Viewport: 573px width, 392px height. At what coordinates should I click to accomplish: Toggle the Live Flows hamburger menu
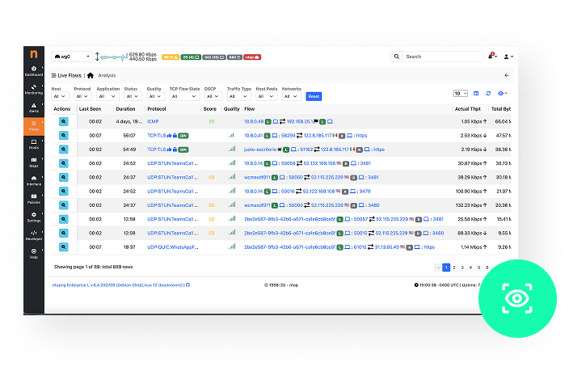tap(54, 75)
